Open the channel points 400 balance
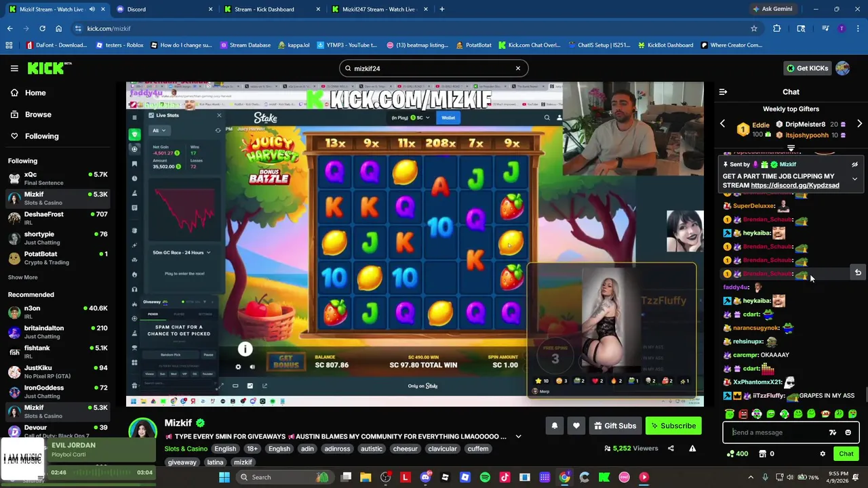The height and width of the screenshot is (488, 868). tap(737, 454)
